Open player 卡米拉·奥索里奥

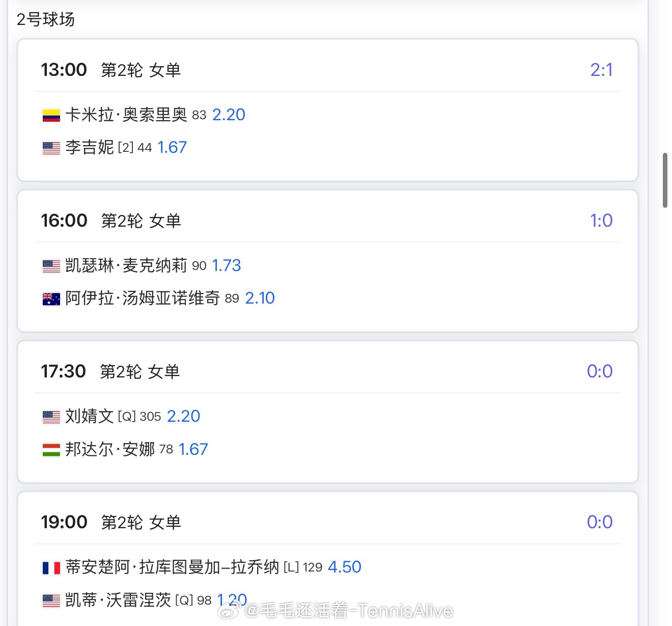click(x=126, y=115)
